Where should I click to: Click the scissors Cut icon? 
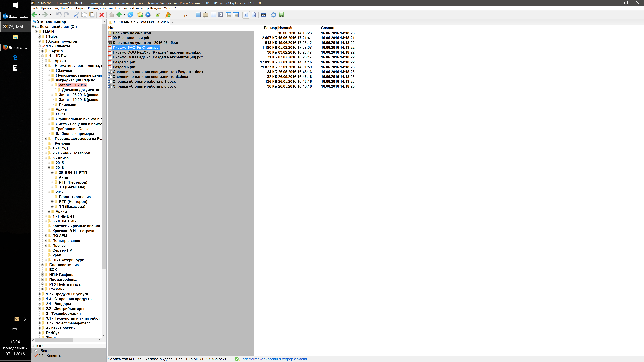pos(76,15)
